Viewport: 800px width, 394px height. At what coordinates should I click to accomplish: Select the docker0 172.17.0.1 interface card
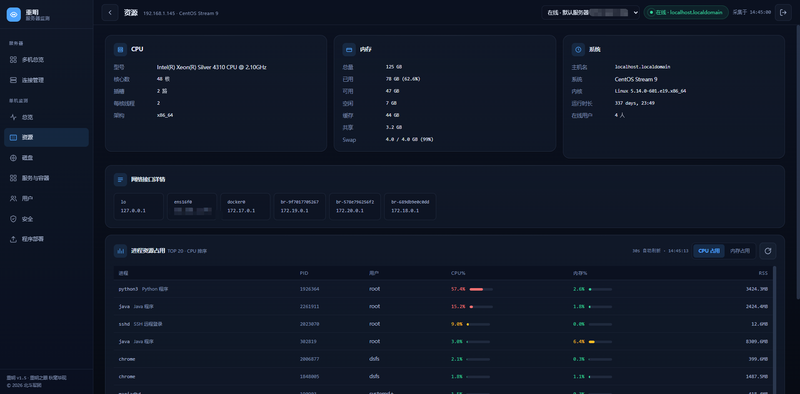[x=245, y=206]
